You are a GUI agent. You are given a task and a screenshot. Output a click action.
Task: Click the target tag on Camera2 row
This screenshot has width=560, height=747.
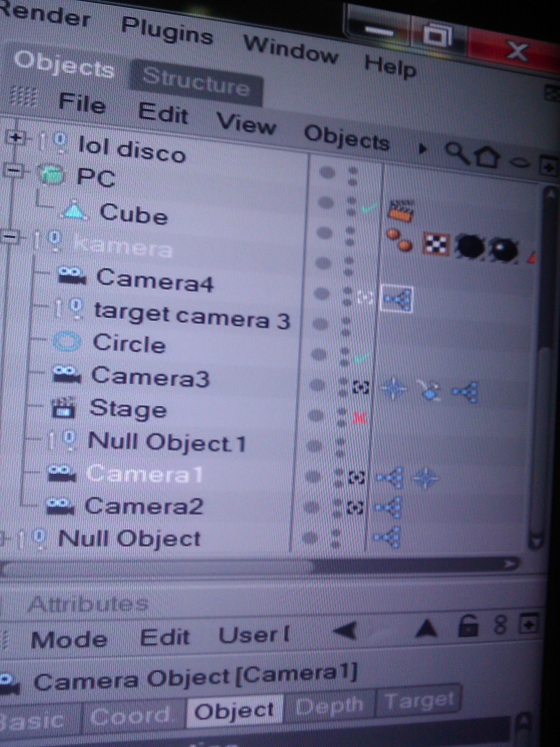355,507
